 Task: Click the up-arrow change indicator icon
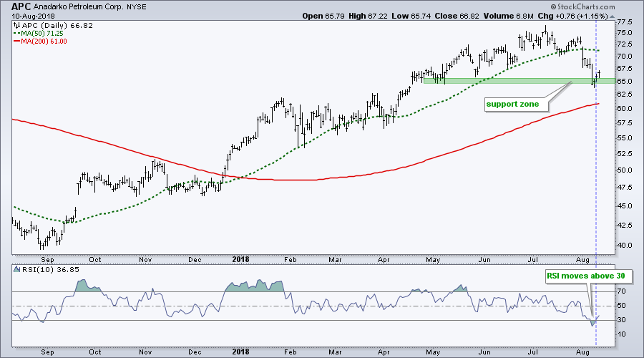(612, 16)
